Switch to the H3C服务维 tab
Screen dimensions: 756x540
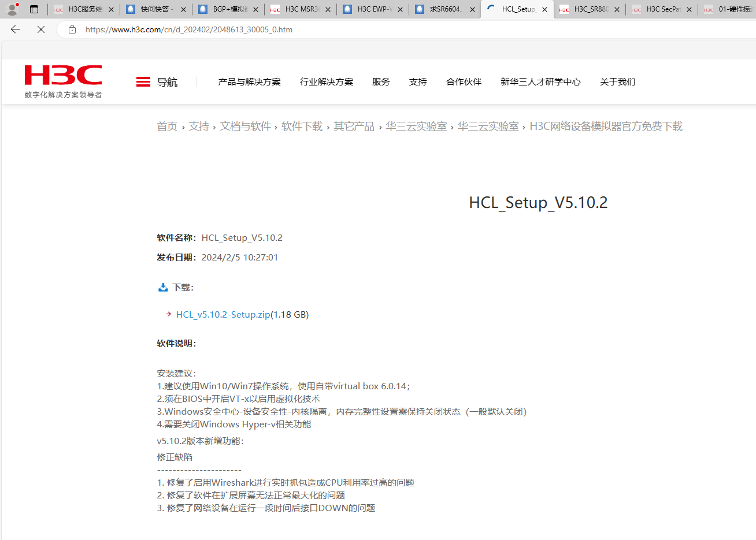click(84, 9)
